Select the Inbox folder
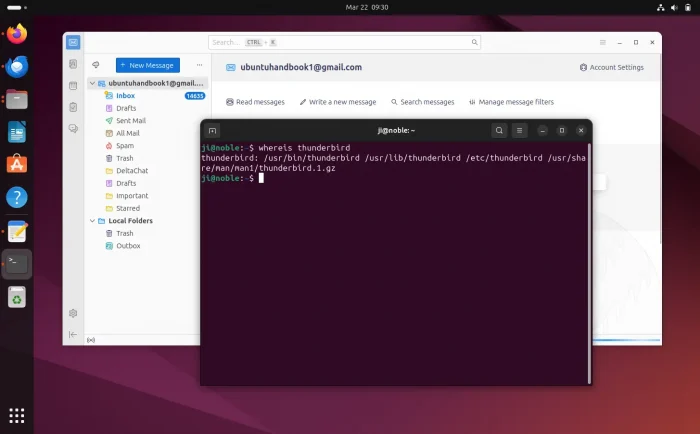Viewport: 700px width, 434px height. tap(124, 96)
